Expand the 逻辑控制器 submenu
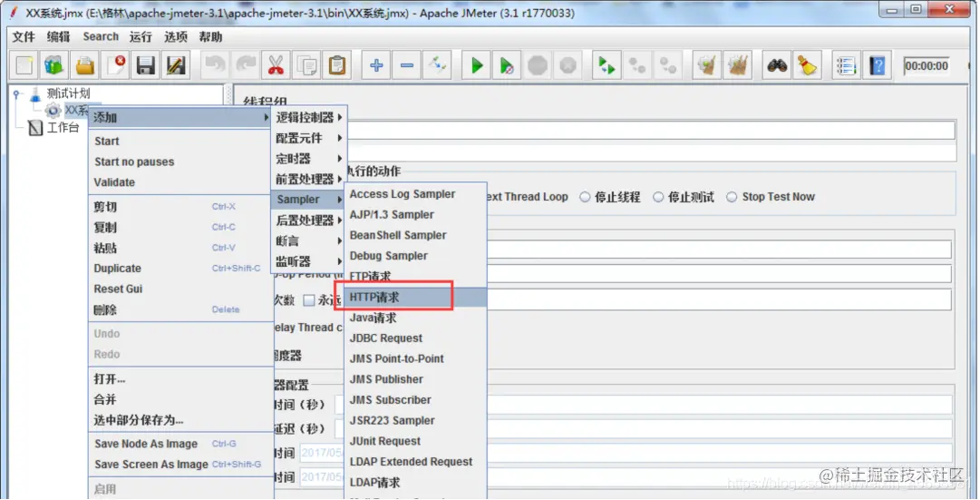 point(309,117)
